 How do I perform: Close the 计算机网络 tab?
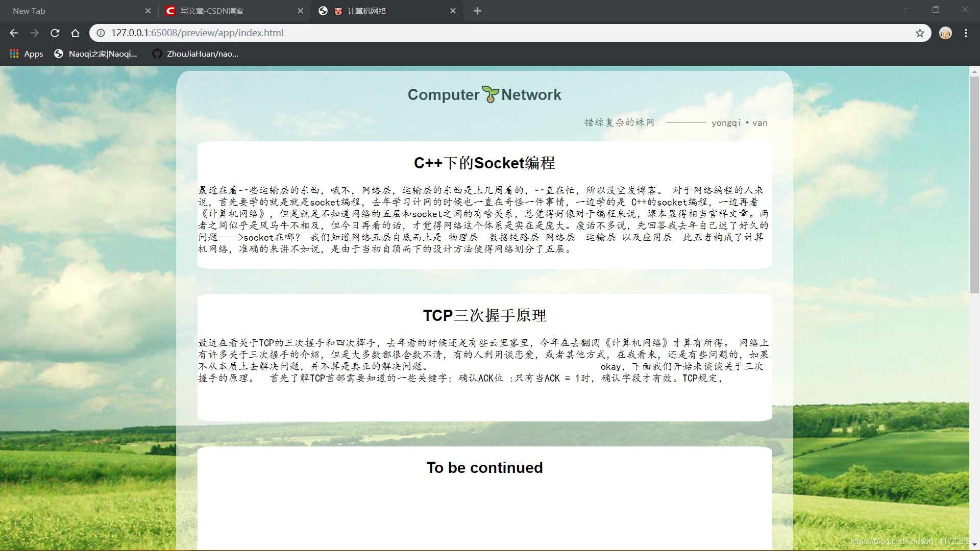[x=453, y=11]
